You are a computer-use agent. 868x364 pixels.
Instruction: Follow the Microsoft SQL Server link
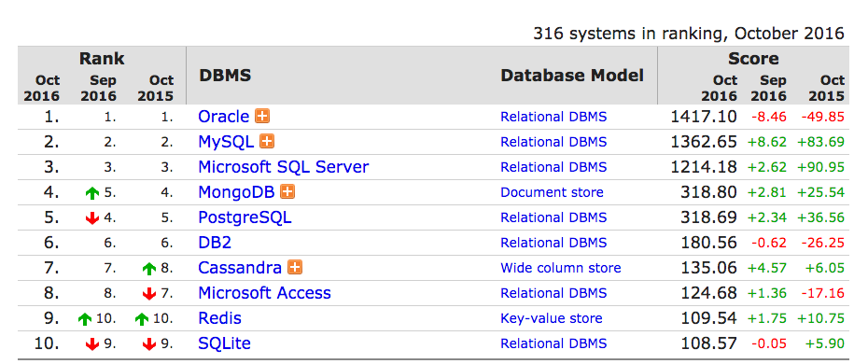tap(284, 167)
